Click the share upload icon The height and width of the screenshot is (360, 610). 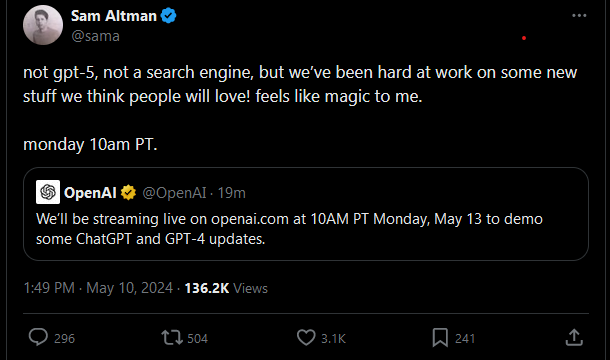click(x=574, y=337)
